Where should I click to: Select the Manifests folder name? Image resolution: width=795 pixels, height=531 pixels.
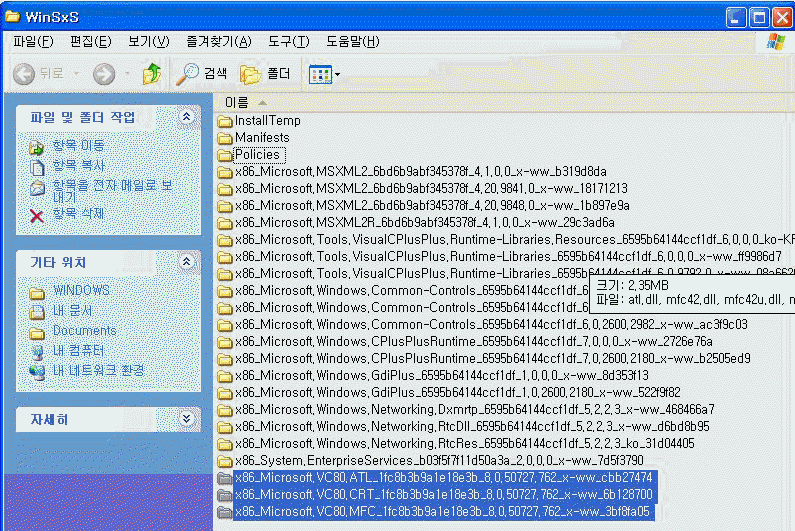262,137
